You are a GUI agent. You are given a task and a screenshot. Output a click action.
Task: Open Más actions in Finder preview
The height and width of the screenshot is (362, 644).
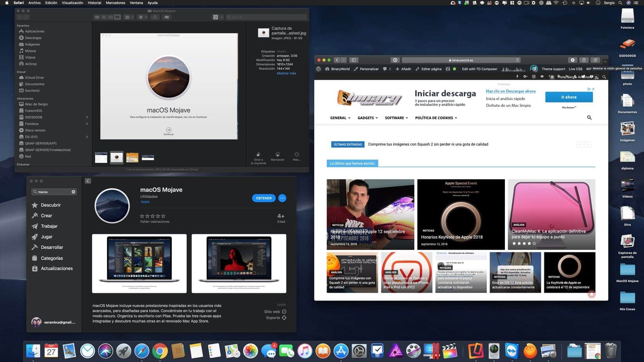(297, 156)
